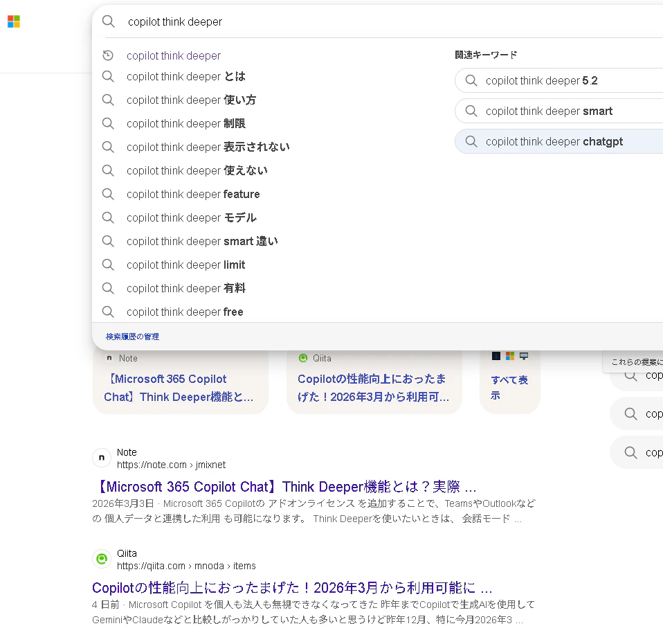
Task: Select suggestion 'copilot think deeper 使い方'
Action: coord(191,100)
